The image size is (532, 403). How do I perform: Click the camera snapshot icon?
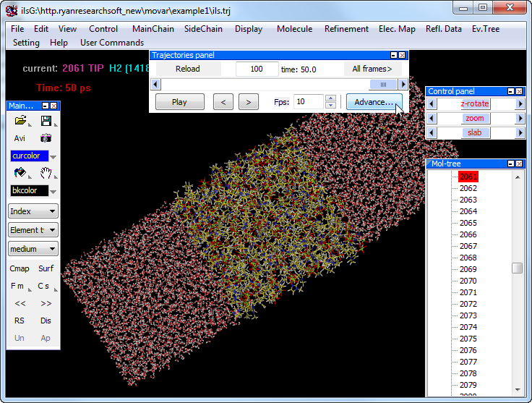46,138
